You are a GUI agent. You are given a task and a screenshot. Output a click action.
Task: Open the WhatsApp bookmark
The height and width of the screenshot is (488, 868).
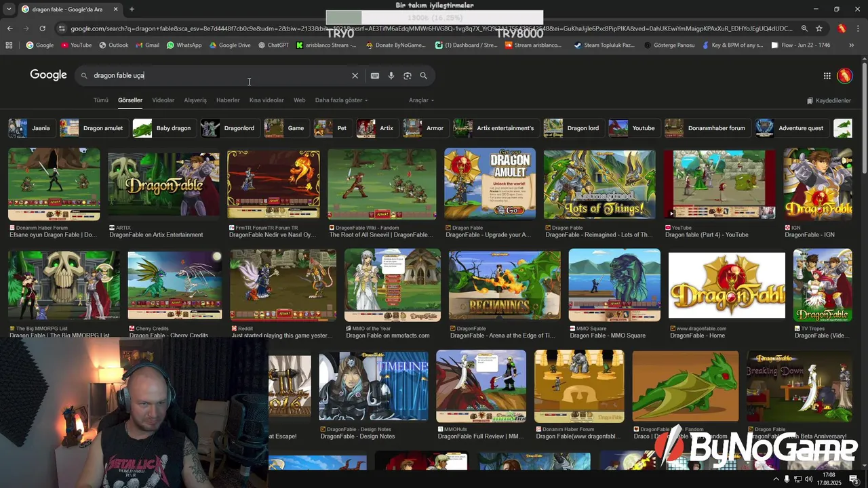pos(184,45)
